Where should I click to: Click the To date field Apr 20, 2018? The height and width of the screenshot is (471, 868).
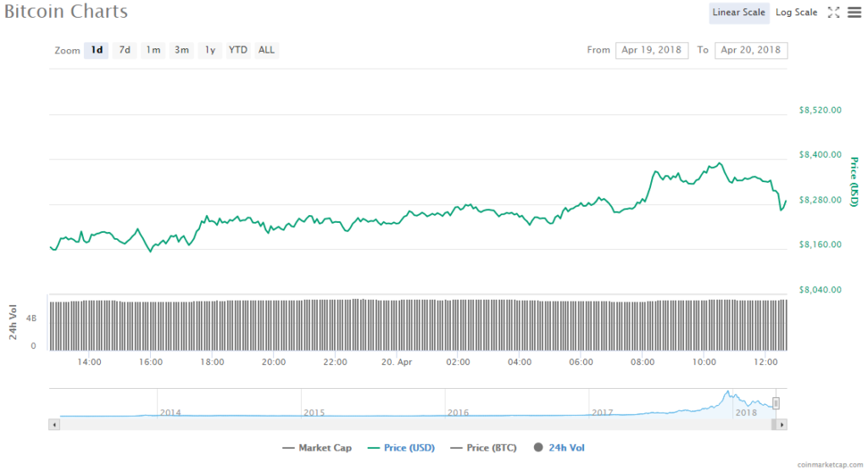click(750, 50)
